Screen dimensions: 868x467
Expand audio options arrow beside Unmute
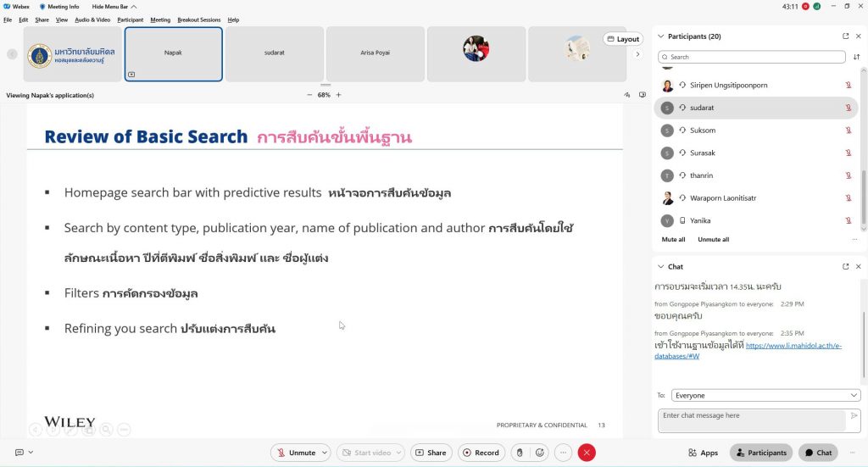(324, 453)
